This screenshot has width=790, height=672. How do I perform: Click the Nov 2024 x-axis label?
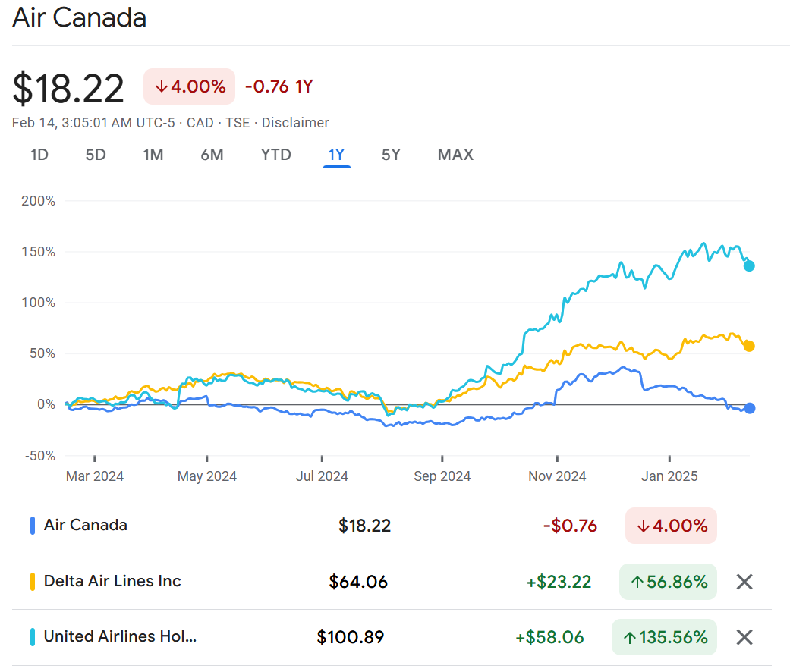coord(557,476)
